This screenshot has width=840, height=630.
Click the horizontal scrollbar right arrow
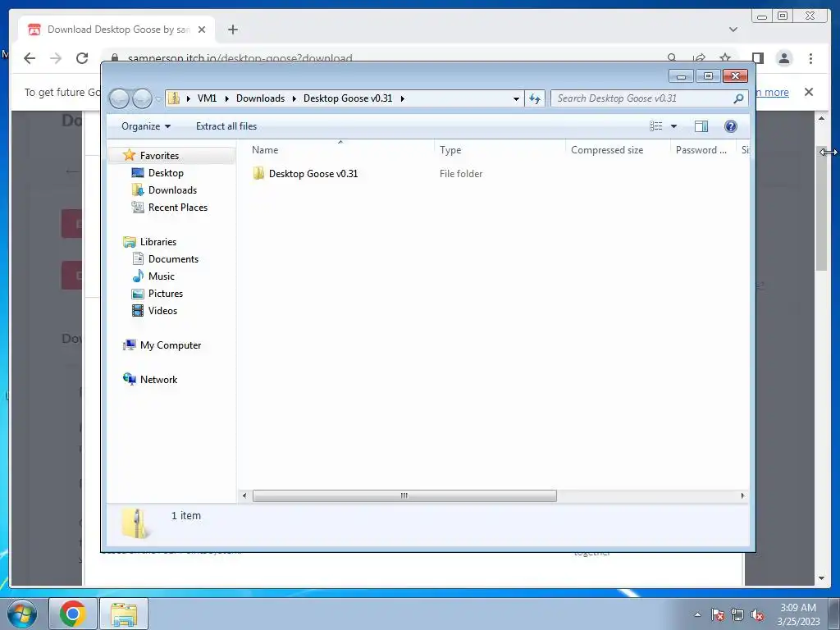[742, 496]
